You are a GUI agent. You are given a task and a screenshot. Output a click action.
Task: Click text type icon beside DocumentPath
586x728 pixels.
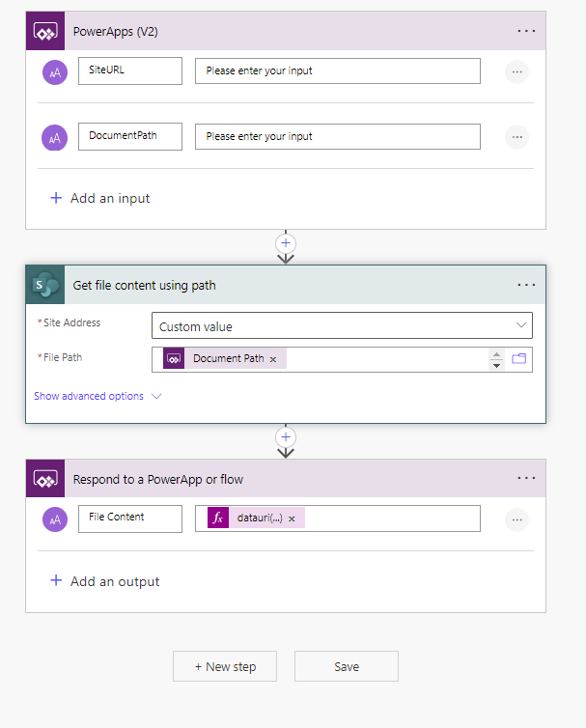coord(55,137)
